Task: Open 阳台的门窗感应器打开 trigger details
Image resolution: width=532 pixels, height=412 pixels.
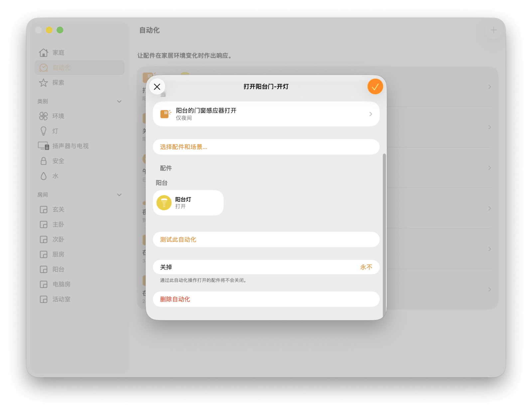Action: [x=266, y=114]
